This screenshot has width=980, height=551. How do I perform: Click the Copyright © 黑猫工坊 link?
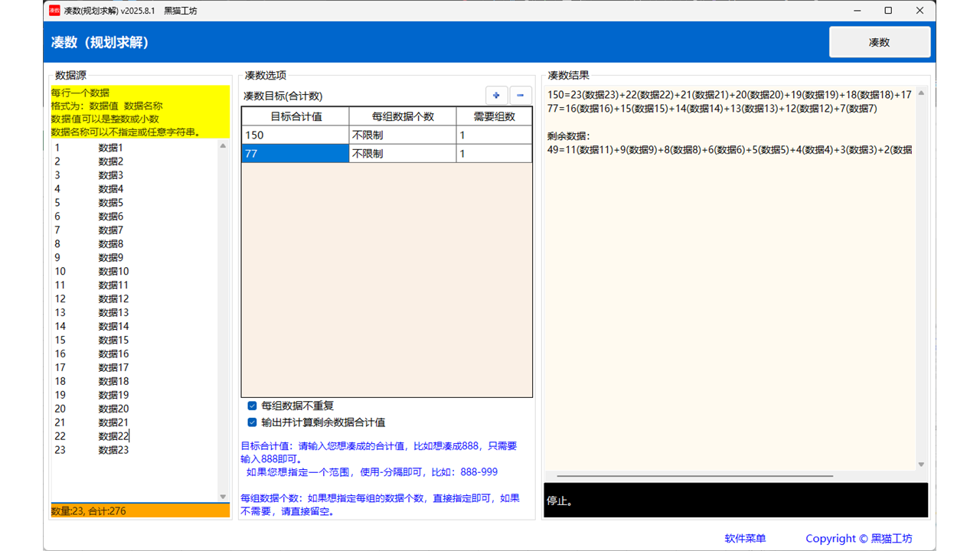858,538
